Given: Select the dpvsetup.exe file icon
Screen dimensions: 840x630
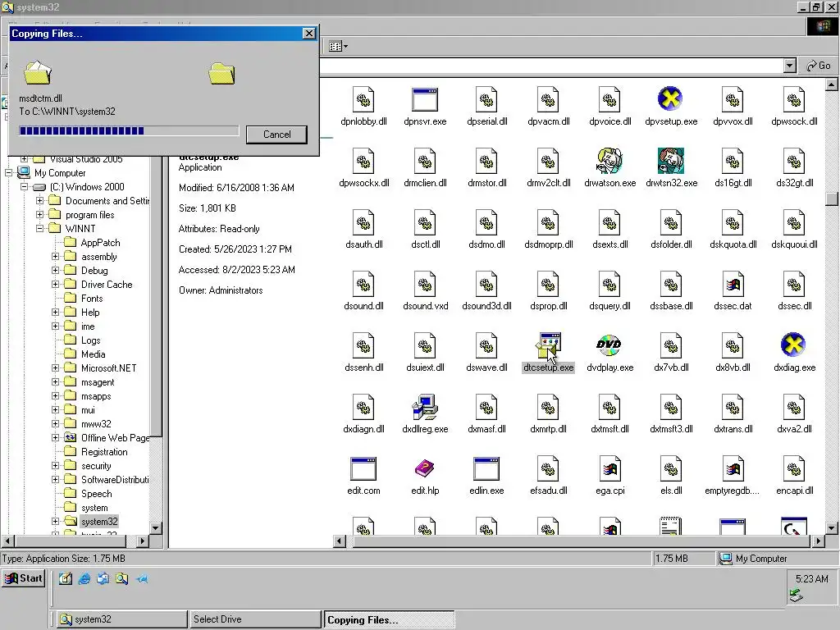Looking at the screenshot, I should click(x=670, y=99).
